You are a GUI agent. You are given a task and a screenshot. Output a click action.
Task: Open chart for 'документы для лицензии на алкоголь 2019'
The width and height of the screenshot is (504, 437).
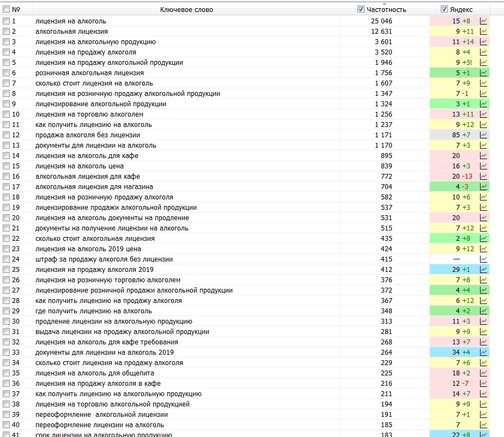(x=483, y=353)
